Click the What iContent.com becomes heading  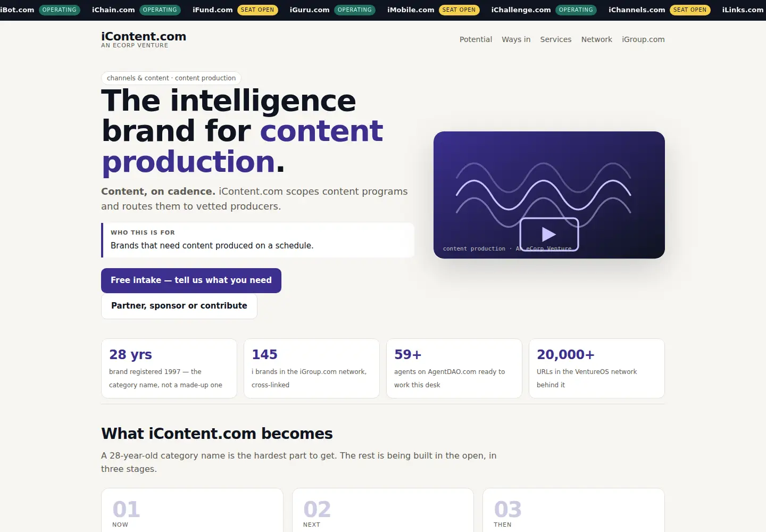(217, 434)
